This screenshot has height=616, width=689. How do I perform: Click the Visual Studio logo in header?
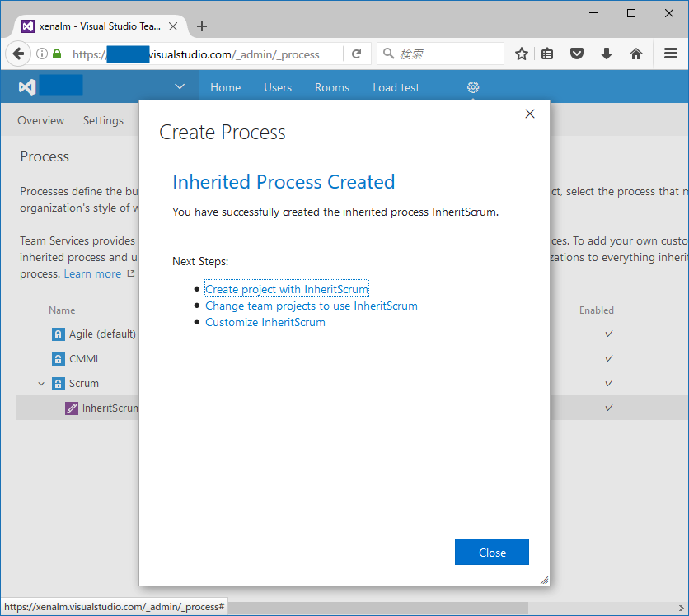click(x=27, y=87)
